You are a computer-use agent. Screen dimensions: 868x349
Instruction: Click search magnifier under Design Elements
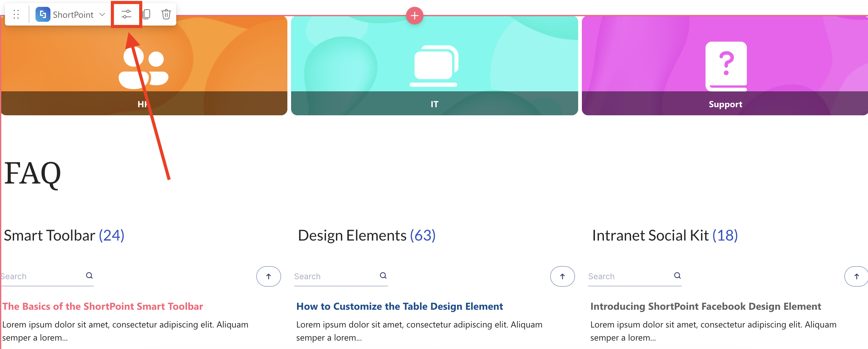coord(383,275)
